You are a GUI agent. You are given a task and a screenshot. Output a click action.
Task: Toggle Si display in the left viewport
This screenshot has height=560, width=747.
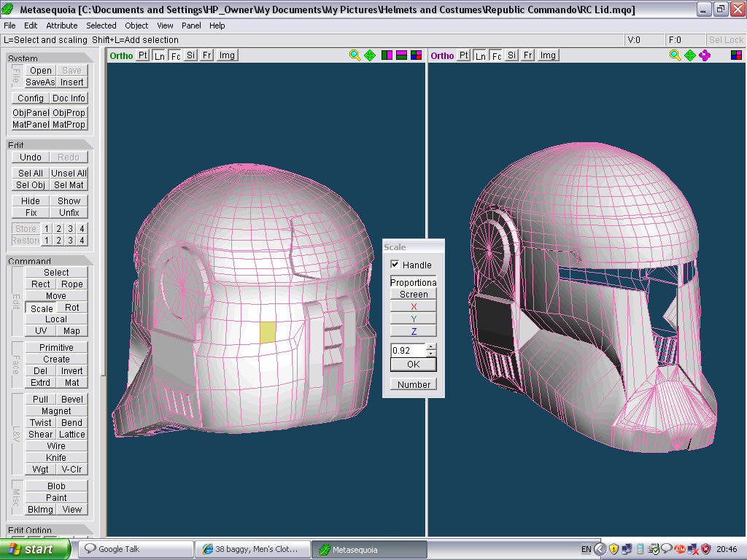(x=190, y=55)
